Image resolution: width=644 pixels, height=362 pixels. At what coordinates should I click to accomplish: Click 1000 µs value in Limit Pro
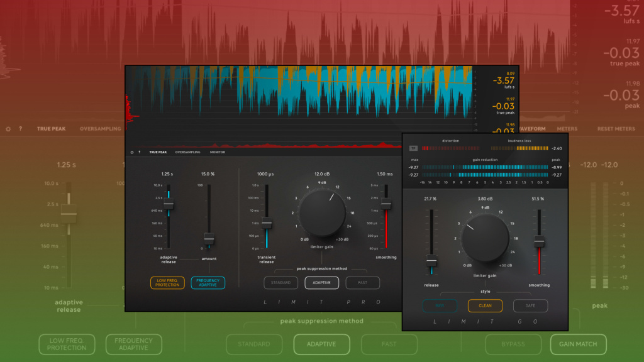(x=265, y=174)
